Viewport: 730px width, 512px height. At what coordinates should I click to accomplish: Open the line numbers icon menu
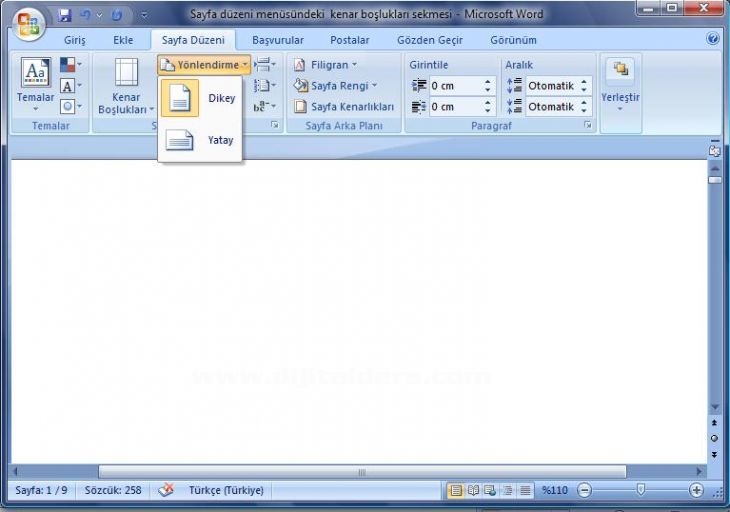pos(265,86)
